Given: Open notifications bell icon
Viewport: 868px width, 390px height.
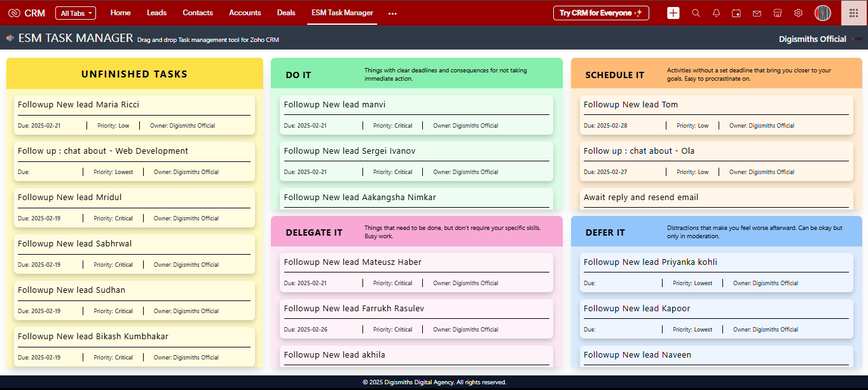Looking at the screenshot, I should (x=716, y=13).
